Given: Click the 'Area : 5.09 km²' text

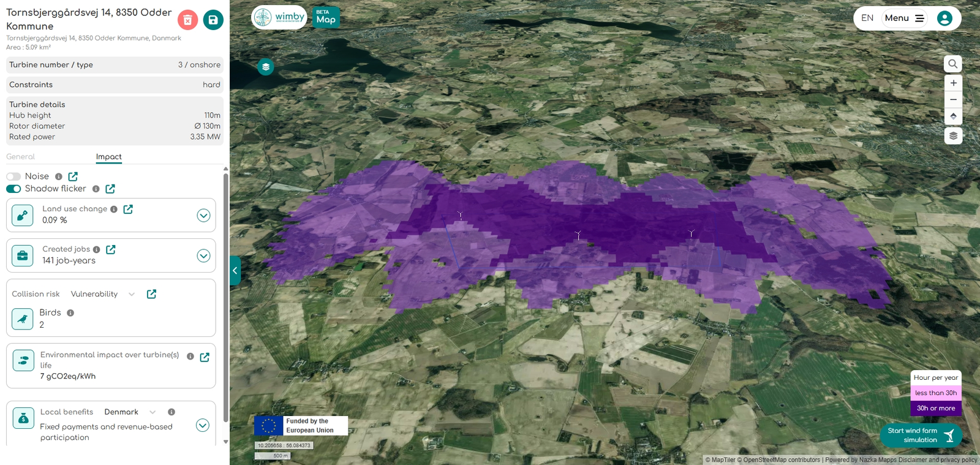Looking at the screenshot, I should tap(28, 47).
